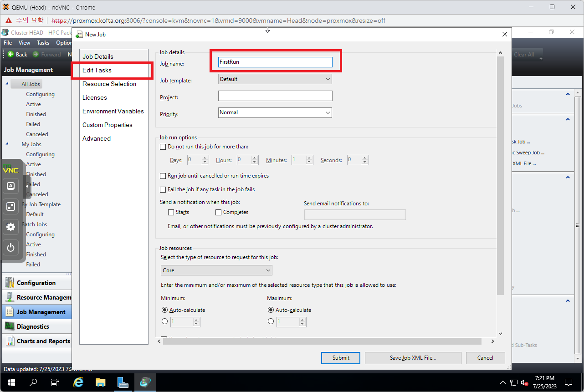The image size is (584, 392).
Task: Check 'Fail the job if any task fails'
Action: coord(163,189)
